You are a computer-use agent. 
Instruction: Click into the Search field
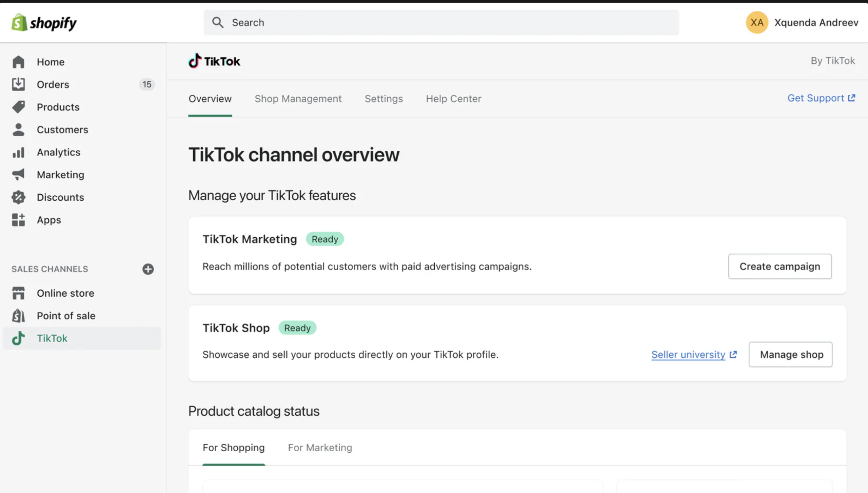441,22
